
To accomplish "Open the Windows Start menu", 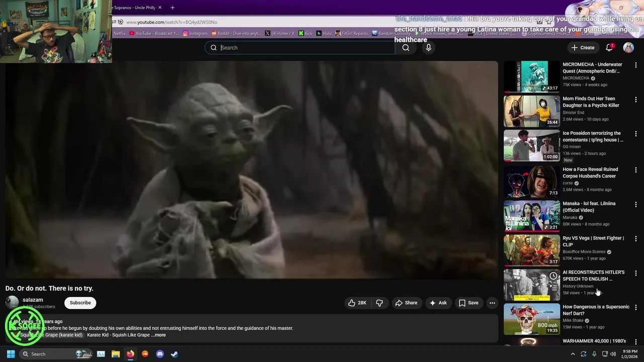I will [11, 354].
